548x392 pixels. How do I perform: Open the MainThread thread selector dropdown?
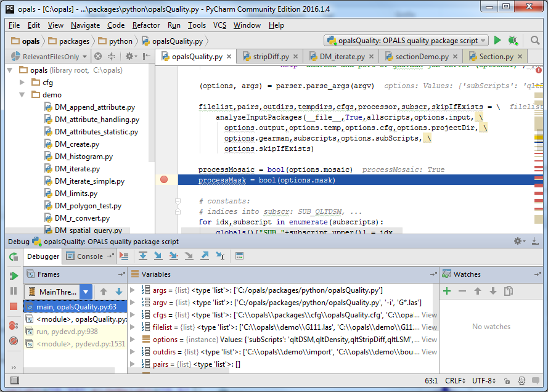[x=85, y=291]
